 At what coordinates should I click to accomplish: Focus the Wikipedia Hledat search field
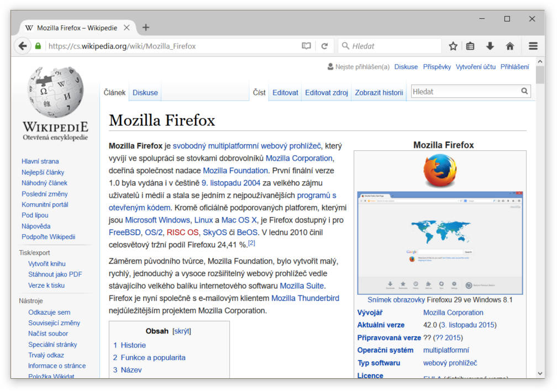[x=466, y=92]
